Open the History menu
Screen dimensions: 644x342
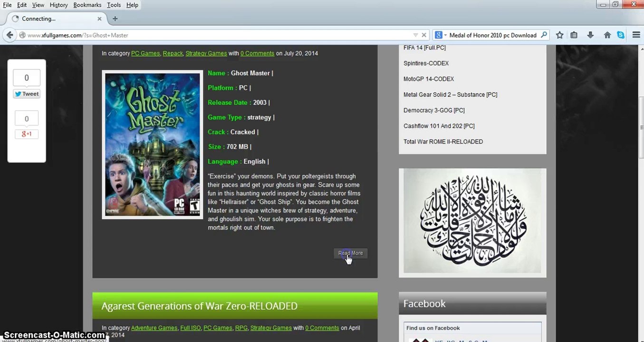pos(58,5)
